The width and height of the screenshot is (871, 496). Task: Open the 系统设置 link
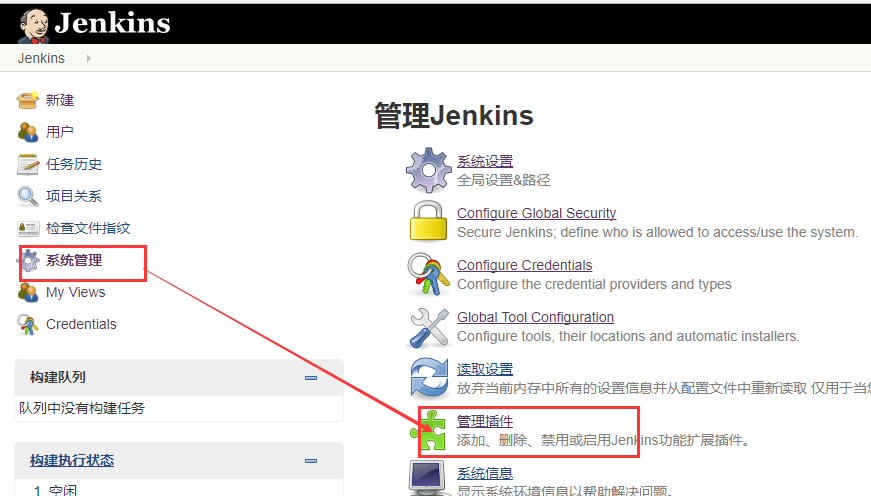[485, 162]
